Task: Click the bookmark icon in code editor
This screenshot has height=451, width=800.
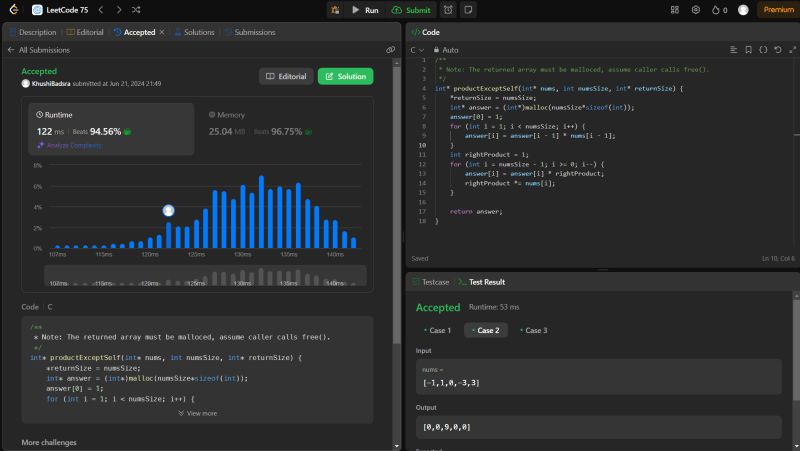Action: (748, 49)
